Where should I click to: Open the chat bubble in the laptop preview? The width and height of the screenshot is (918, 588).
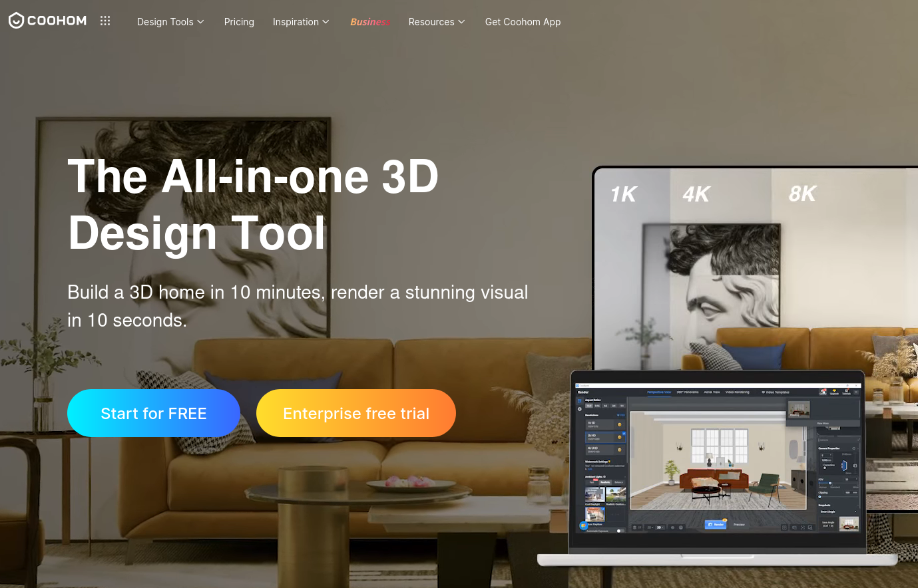point(582,525)
